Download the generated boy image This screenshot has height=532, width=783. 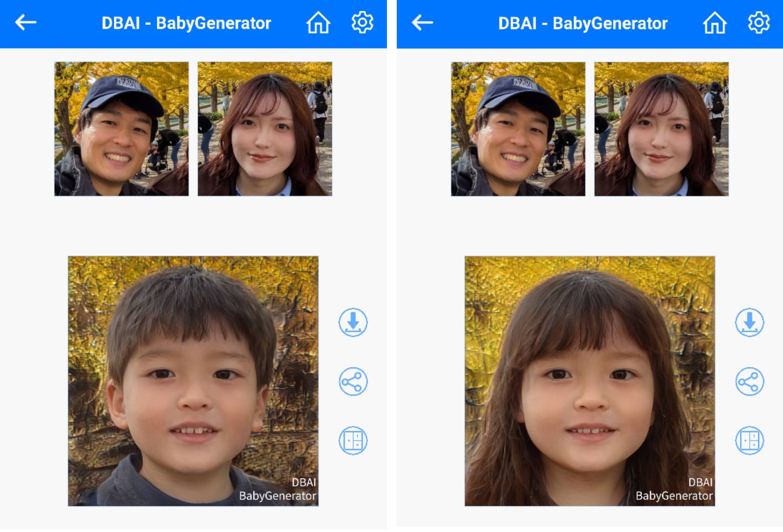(353, 322)
